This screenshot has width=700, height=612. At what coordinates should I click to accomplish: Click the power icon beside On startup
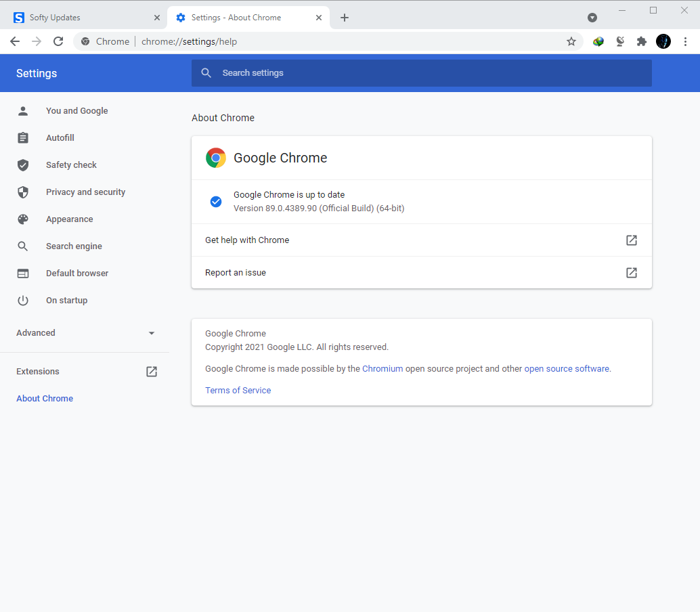(x=23, y=301)
